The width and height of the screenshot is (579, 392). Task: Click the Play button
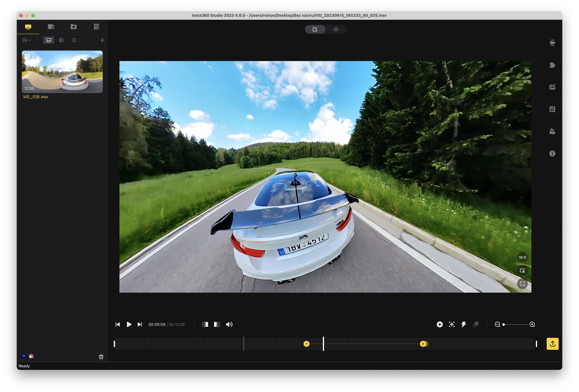click(x=129, y=324)
